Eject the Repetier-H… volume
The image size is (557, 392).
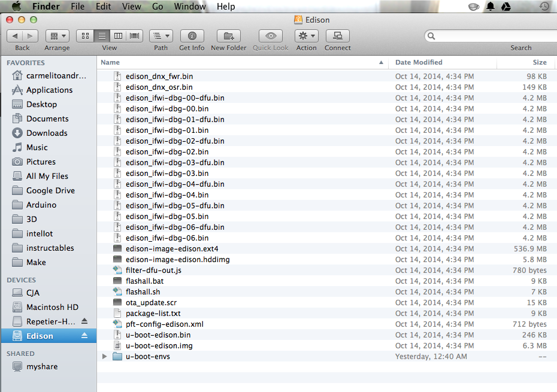[84, 321]
